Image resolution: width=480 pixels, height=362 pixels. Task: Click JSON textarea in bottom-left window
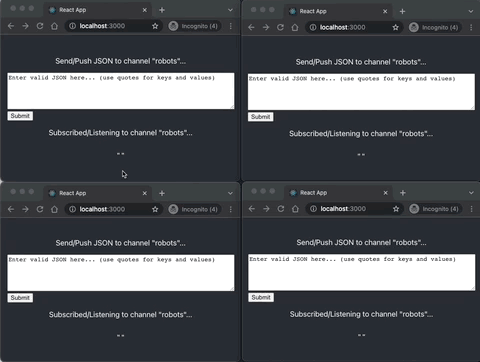click(x=121, y=273)
